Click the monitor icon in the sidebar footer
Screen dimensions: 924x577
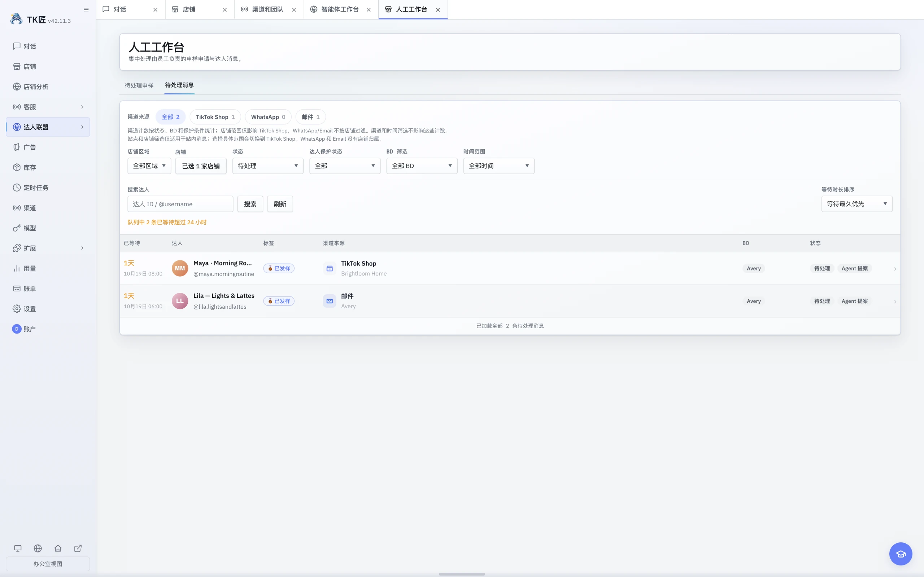[x=18, y=548]
